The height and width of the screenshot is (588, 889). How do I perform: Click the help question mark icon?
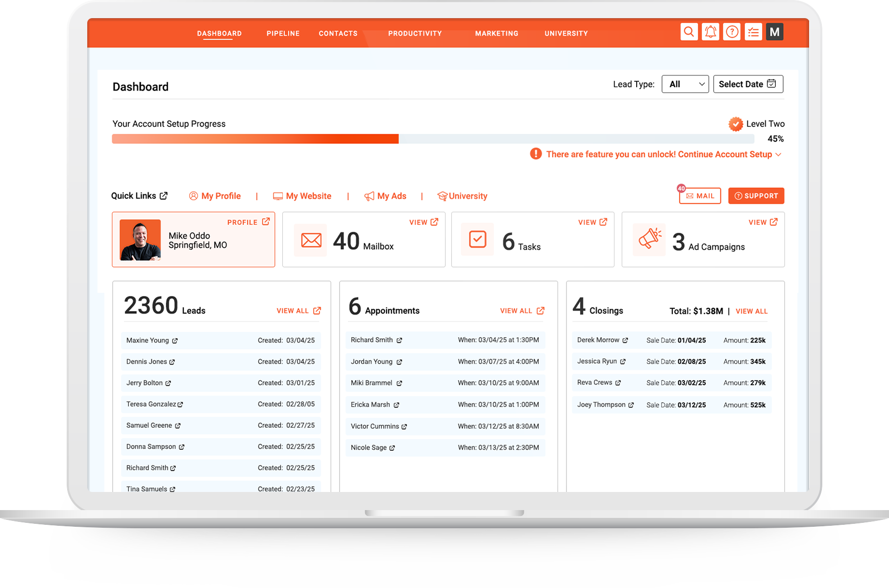732,32
